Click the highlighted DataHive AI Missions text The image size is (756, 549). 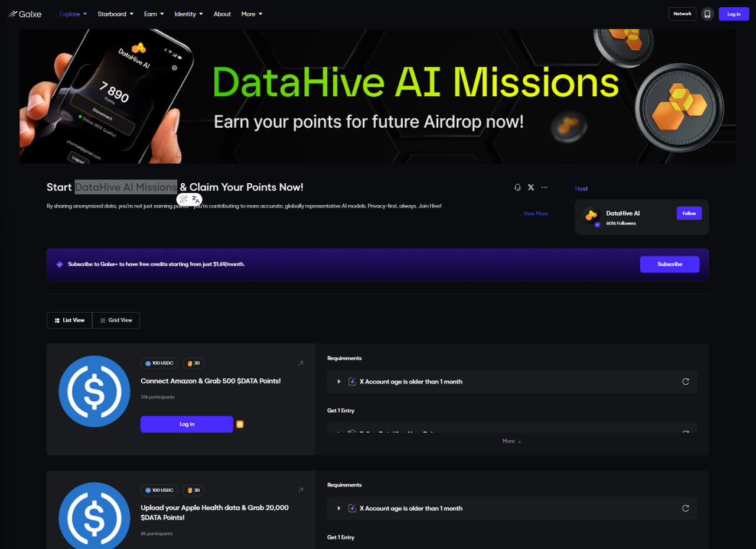[x=126, y=187]
